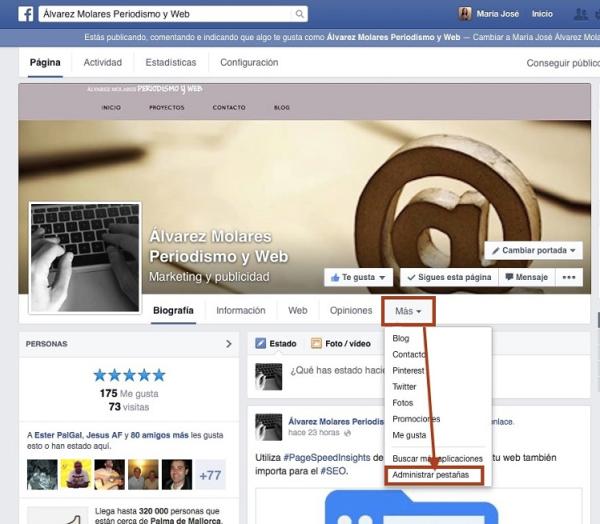Click the Inicio link
600x524 pixels.
pos(542,14)
